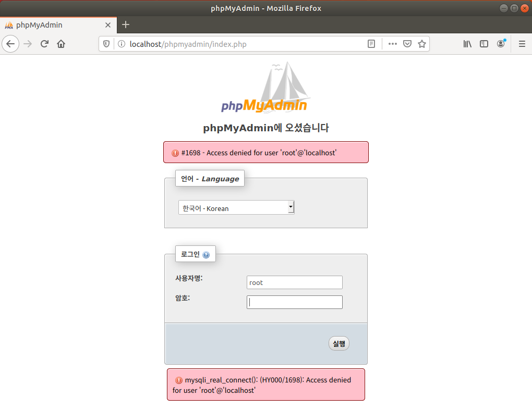This screenshot has height=409, width=532.
Task: Go back using the browser back arrow
Action: click(10, 44)
